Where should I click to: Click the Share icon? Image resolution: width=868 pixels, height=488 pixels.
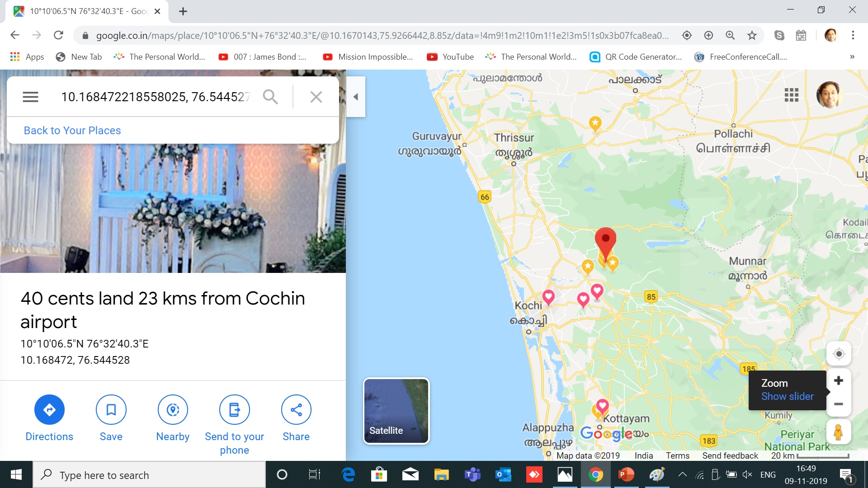(296, 410)
